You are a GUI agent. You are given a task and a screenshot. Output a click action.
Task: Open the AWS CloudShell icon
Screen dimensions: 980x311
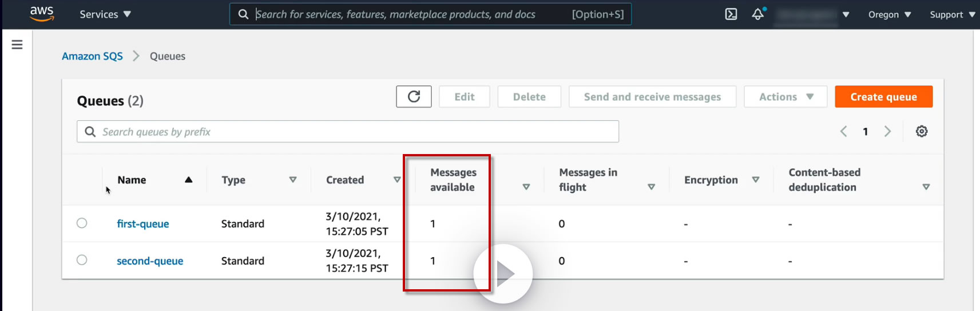[x=731, y=14]
